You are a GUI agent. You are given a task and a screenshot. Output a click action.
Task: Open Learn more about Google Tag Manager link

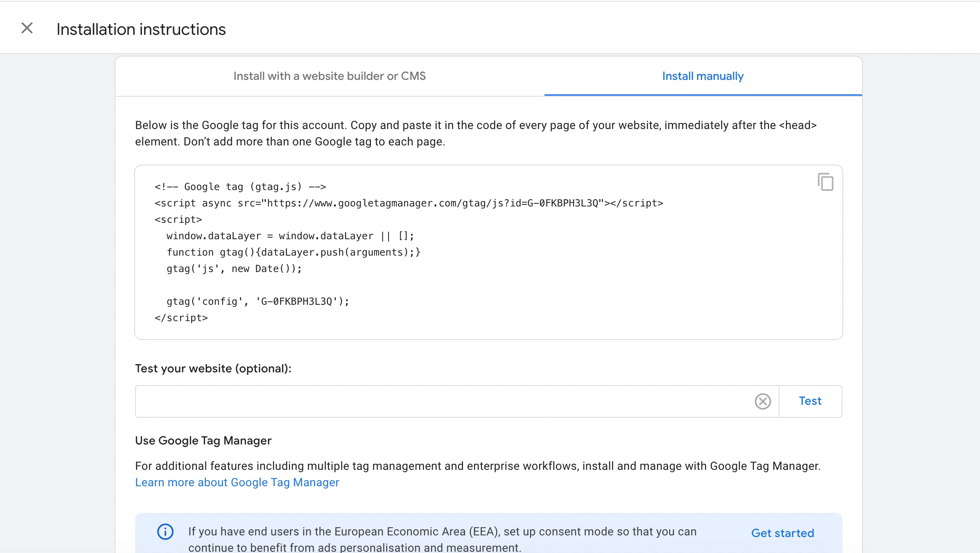237,483
